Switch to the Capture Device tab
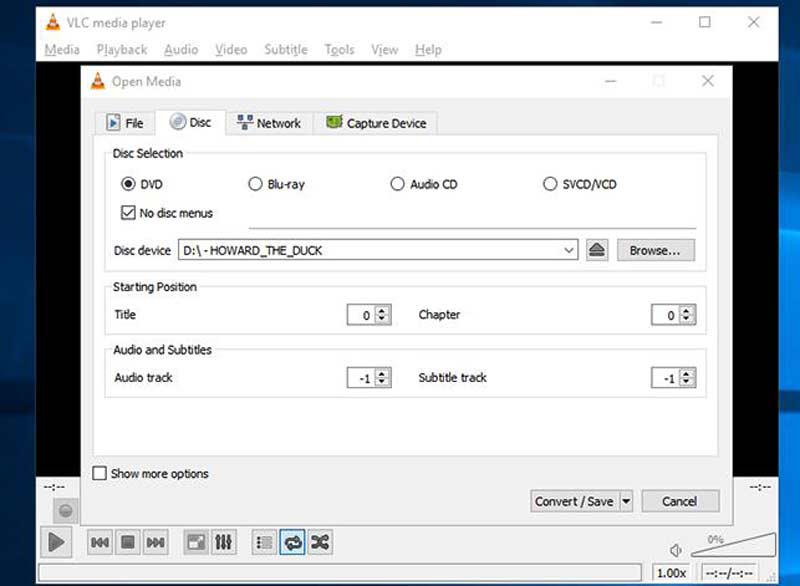The image size is (800, 586). coord(376,123)
